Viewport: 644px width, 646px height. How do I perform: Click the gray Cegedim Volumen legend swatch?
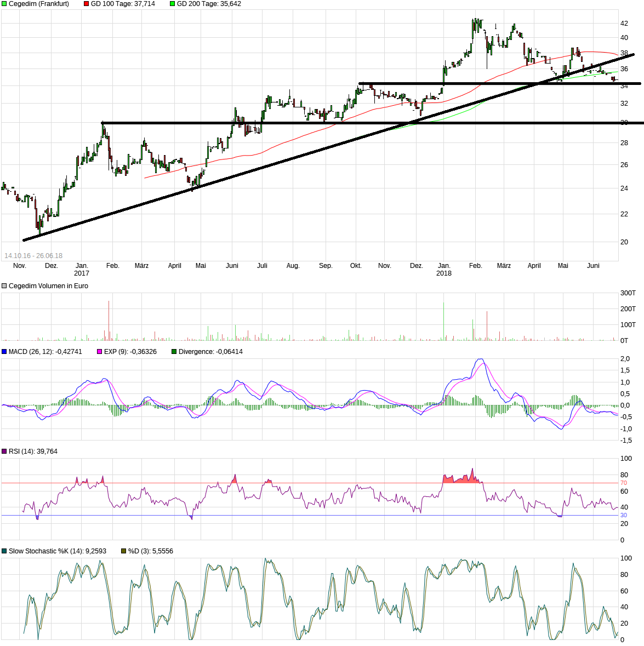point(4,286)
